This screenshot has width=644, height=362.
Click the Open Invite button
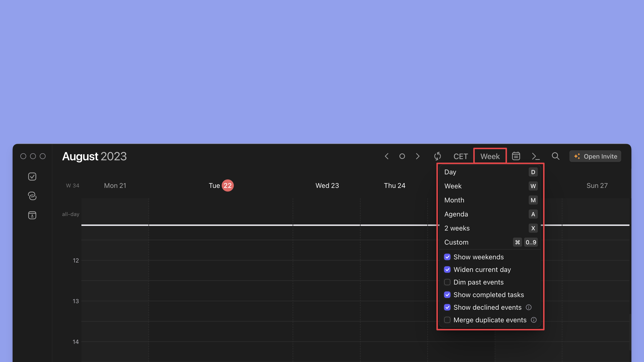[595, 156]
